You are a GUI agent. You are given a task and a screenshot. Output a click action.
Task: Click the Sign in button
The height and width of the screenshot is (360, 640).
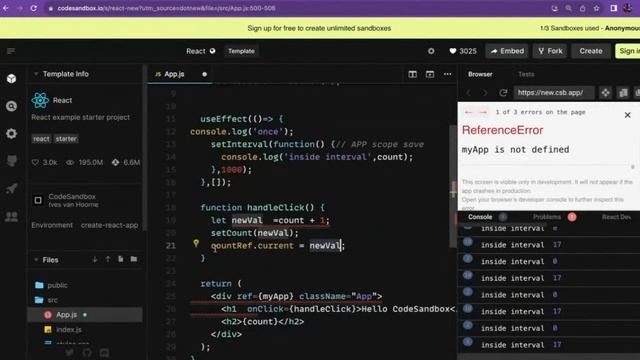[x=628, y=51]
